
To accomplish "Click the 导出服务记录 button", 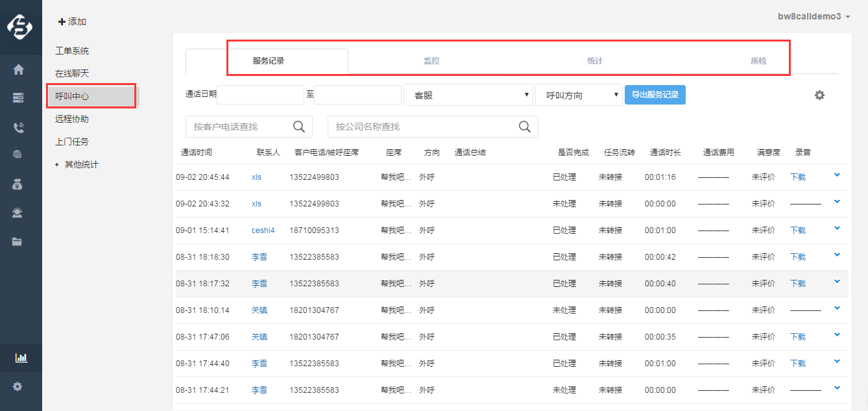I will coord(655,95).
